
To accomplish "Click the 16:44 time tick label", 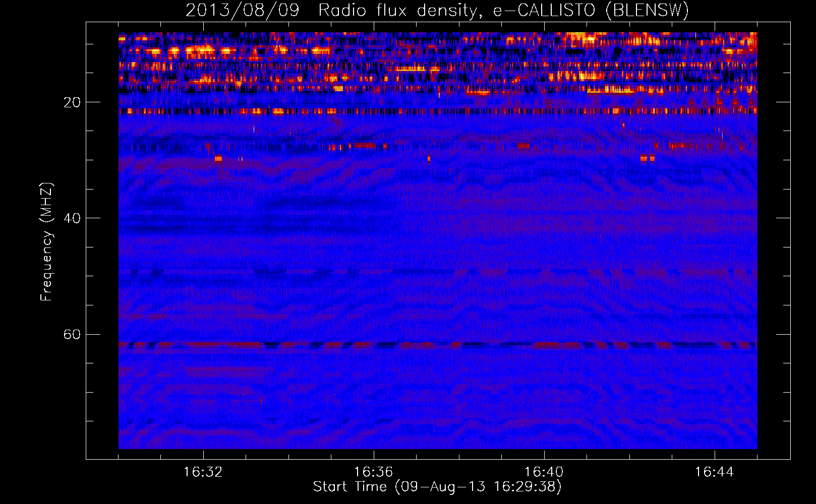I will [715, 472].
